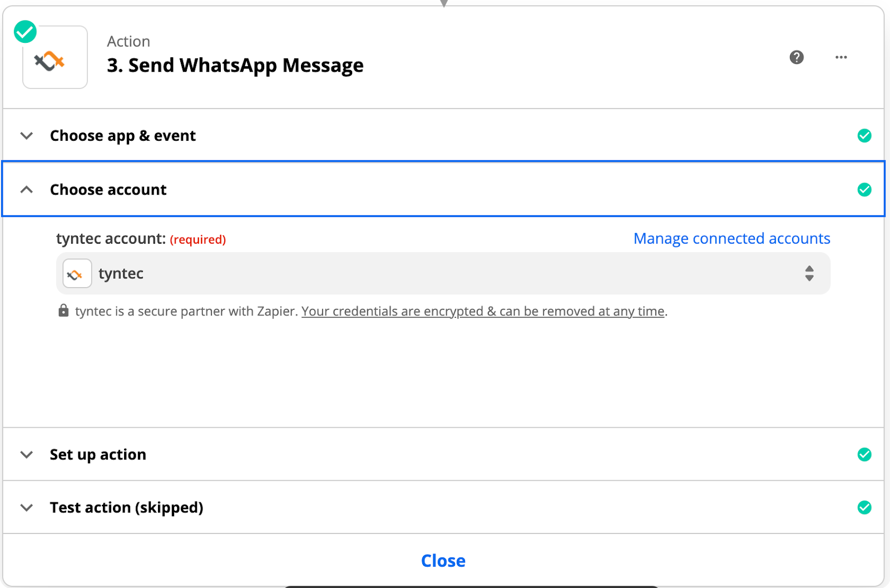Click green check next to Choose app & event

coord(864,136)
